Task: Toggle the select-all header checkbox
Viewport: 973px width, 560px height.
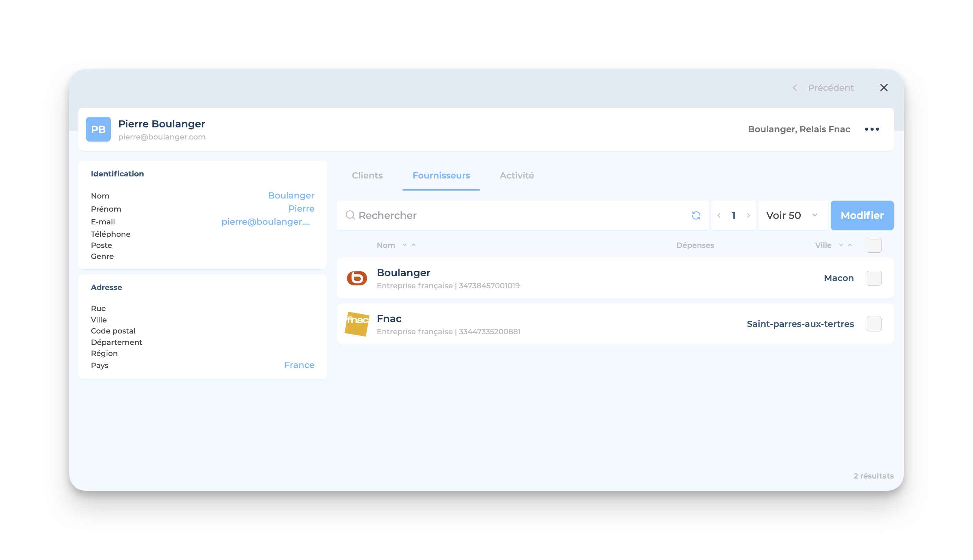Action: point(874,245)
